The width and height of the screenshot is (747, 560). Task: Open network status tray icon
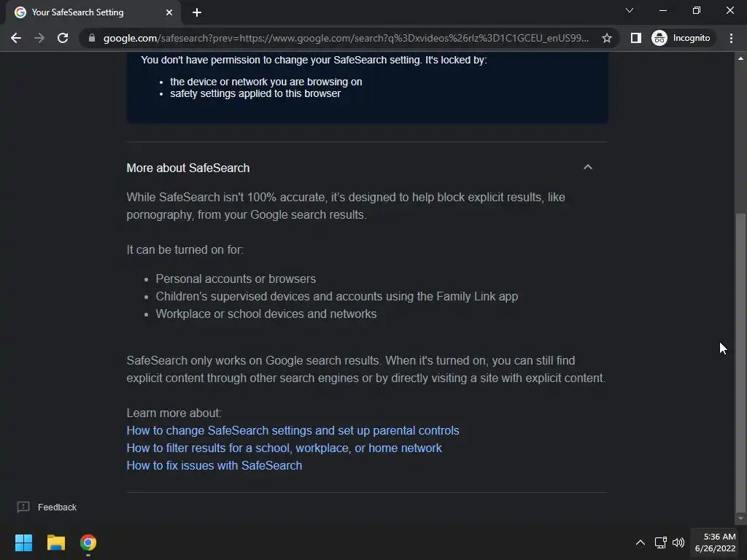click(x=660, y=542)
